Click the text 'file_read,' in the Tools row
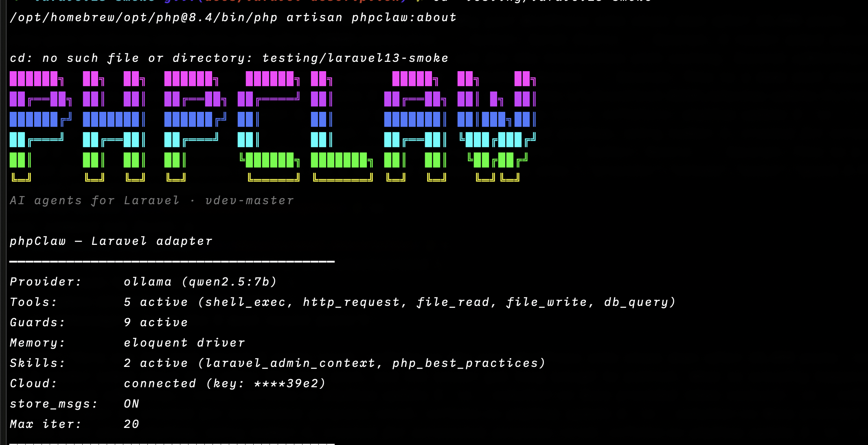The image size is (868, 445). click(457, 302)
